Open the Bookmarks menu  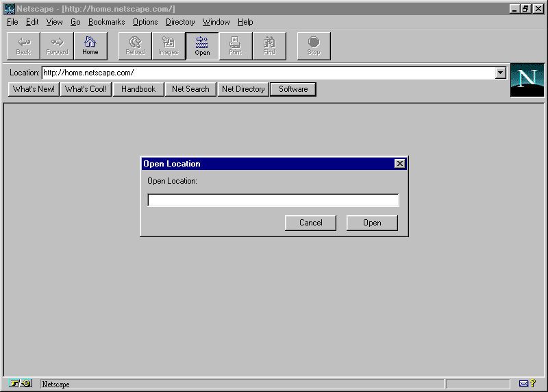(107, 22)
